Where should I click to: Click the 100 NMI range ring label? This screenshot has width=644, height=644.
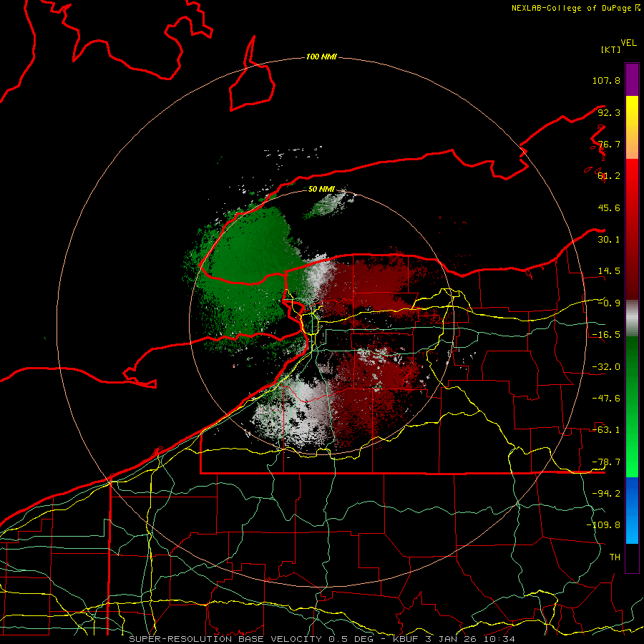pyautogui.click(x=321, y=57)
